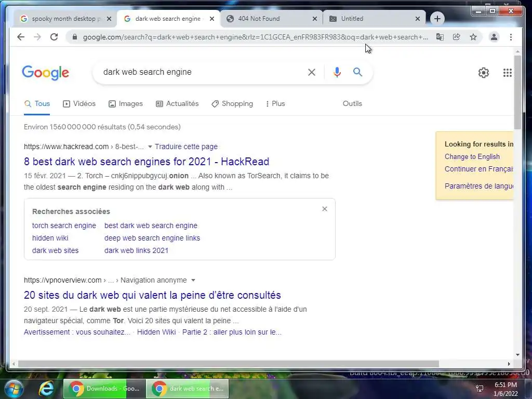
Task: Expand hackread result options arrow
Action: (x=150, y=147)
